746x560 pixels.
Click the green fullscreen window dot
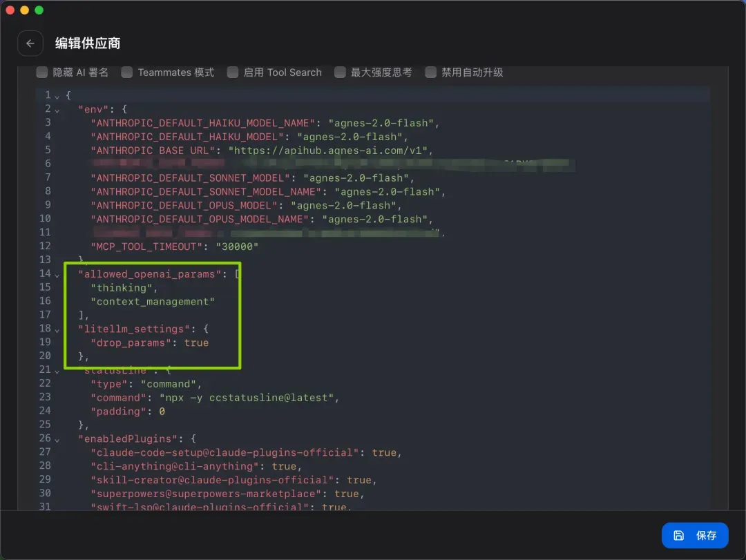click(39, 10)
